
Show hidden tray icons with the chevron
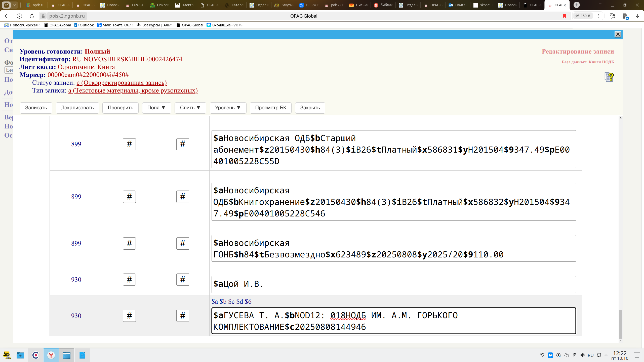606,355
